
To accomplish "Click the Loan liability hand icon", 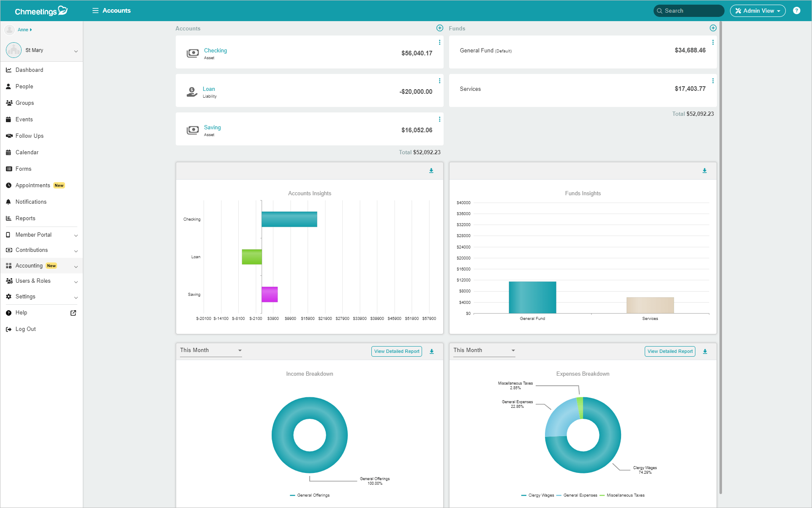I will [192, 92].
